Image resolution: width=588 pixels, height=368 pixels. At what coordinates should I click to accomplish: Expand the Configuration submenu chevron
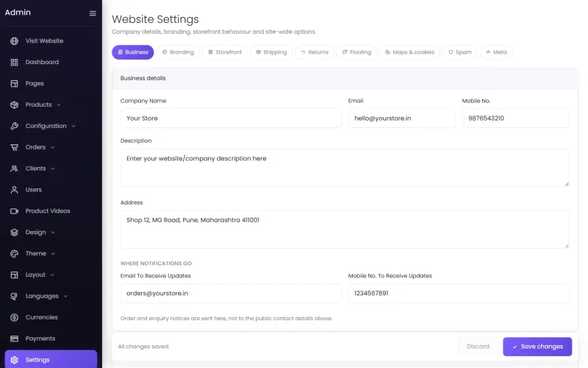73,126
